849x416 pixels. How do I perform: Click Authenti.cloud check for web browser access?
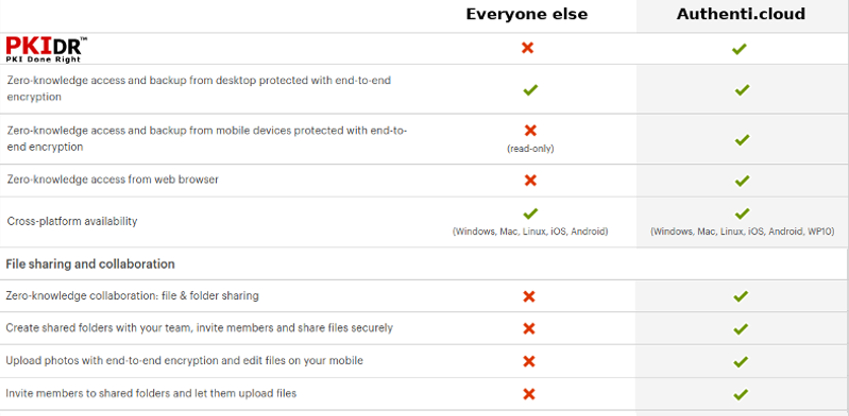[x=741, y=181]
